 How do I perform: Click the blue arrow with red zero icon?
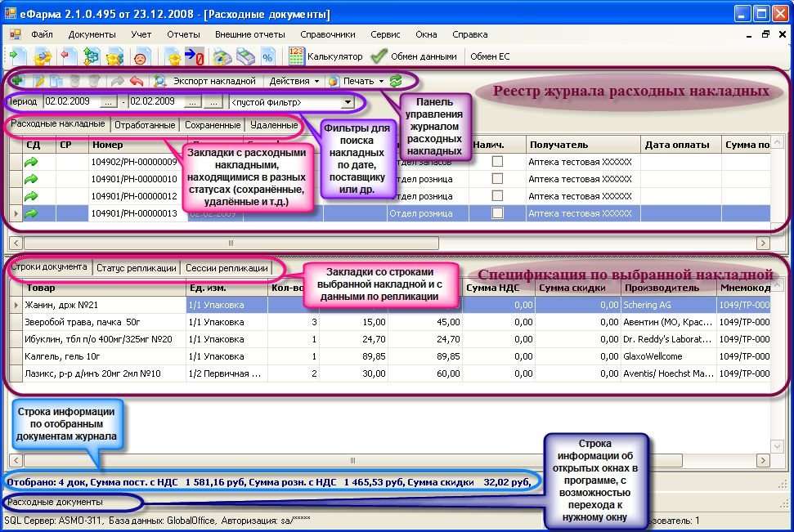point(195,56)
